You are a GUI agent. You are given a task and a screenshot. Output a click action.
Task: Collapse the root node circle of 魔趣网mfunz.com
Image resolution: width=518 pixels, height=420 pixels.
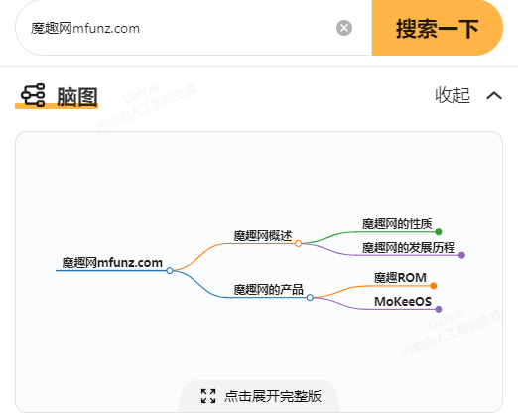(x=170, y=270)
